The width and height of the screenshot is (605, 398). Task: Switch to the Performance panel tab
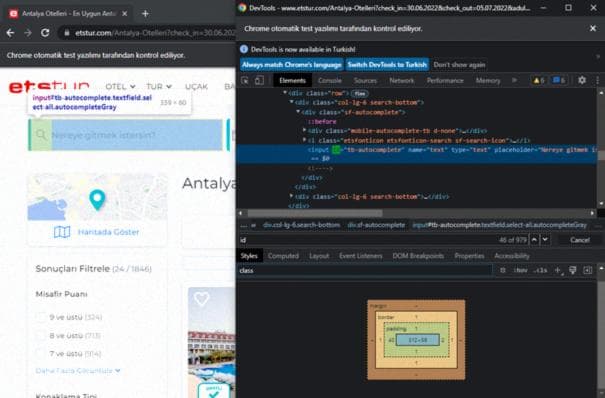445,80
